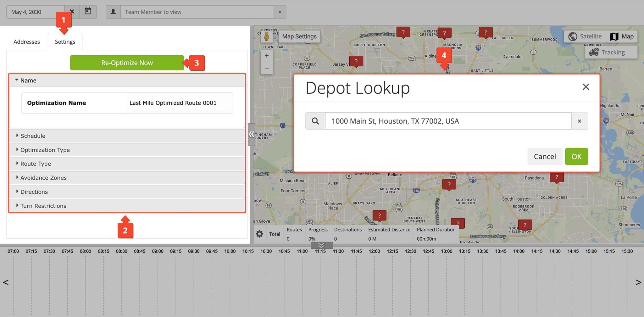644x317 pixels.
Task: Click the Destinations column header
Action: 348,230
